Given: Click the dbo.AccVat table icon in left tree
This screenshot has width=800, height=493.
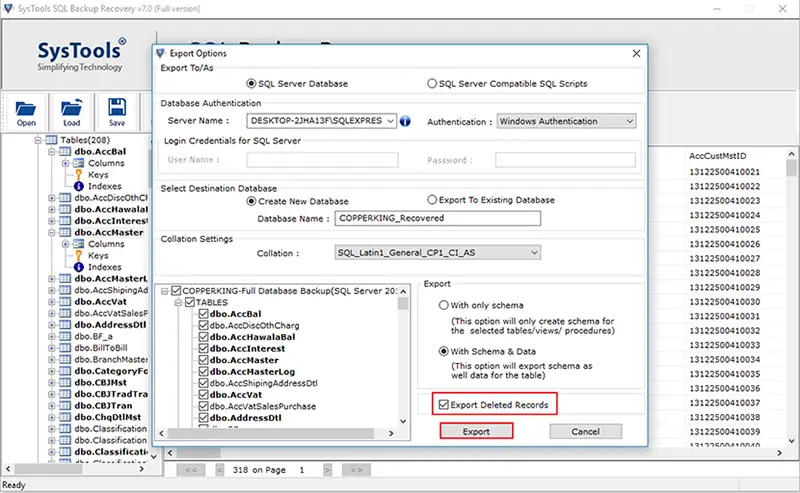Looking at the screenshot, I should (65, 302).
